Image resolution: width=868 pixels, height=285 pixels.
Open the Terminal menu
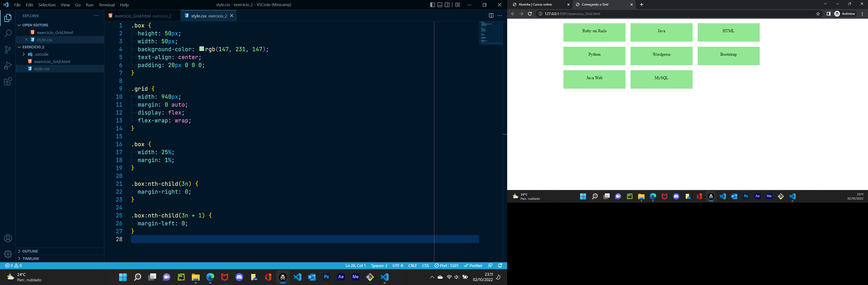coord(106,5)
